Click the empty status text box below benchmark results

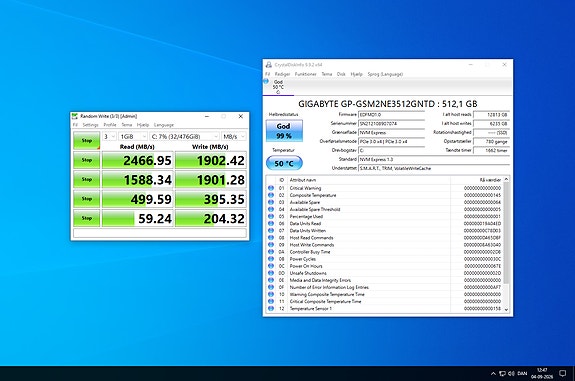(160, 233)
